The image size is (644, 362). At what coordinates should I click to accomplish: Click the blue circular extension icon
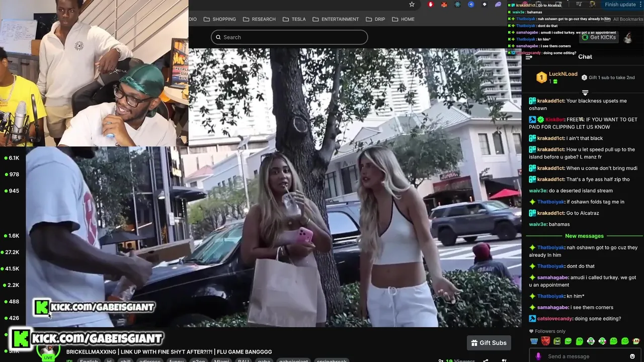pyautogui.click(x=471, y=5)
